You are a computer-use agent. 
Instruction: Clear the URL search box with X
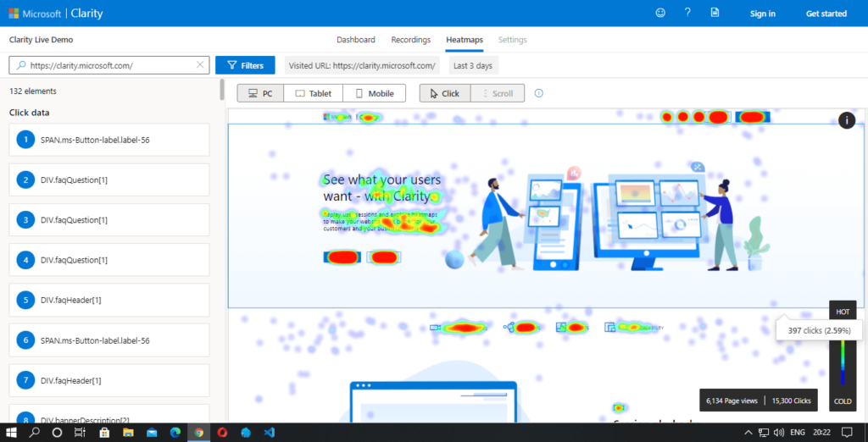[x=200, y=65]
